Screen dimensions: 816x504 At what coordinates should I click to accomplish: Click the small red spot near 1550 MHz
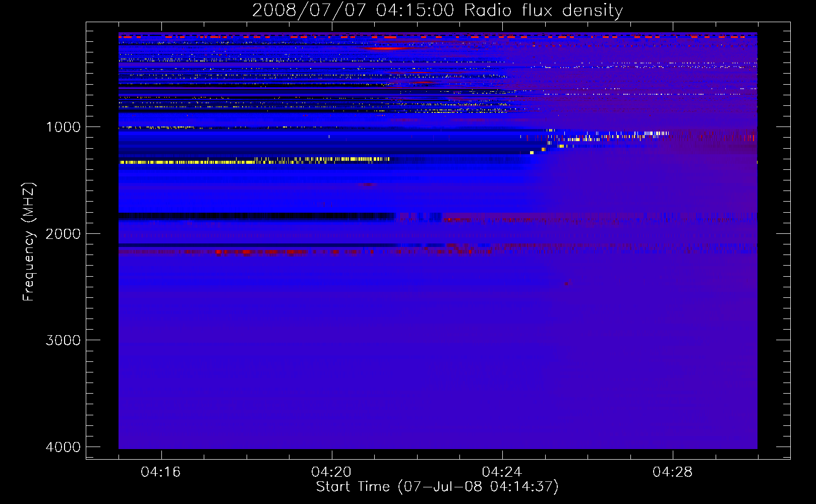click(x=368, y=185)
